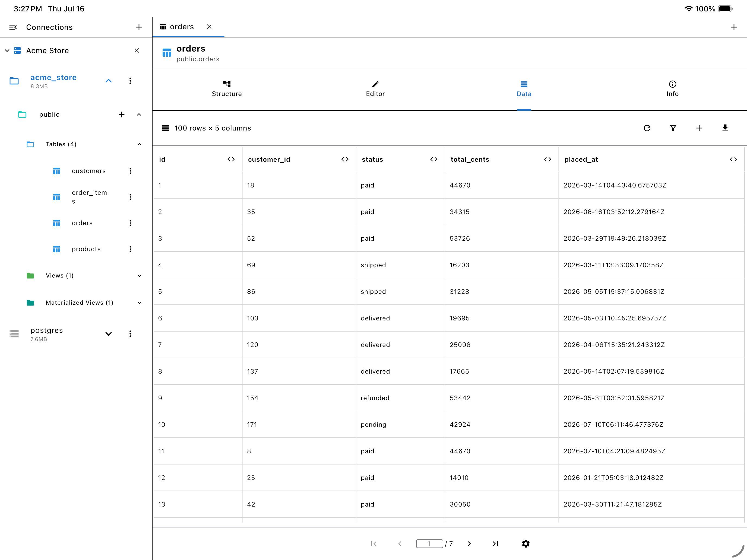Select postgres database in sidebar
The height and width of the screenshot is (560, 747).
[47, 330]
